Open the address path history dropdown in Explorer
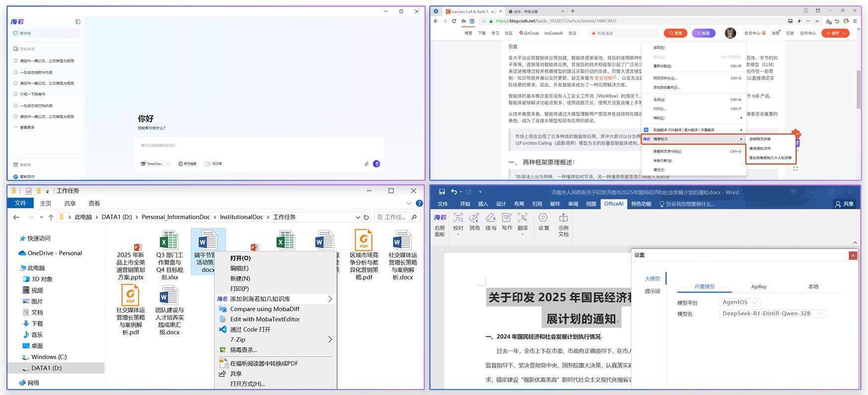 click(x=357, y=217)
